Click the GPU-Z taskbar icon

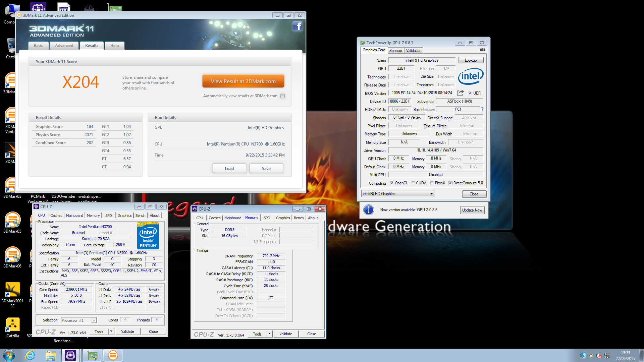tap(92, 355)
